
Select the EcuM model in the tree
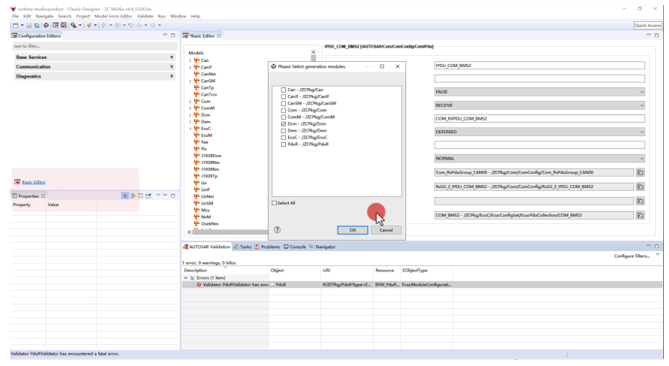pyautogui.click(x=207, y=135)
